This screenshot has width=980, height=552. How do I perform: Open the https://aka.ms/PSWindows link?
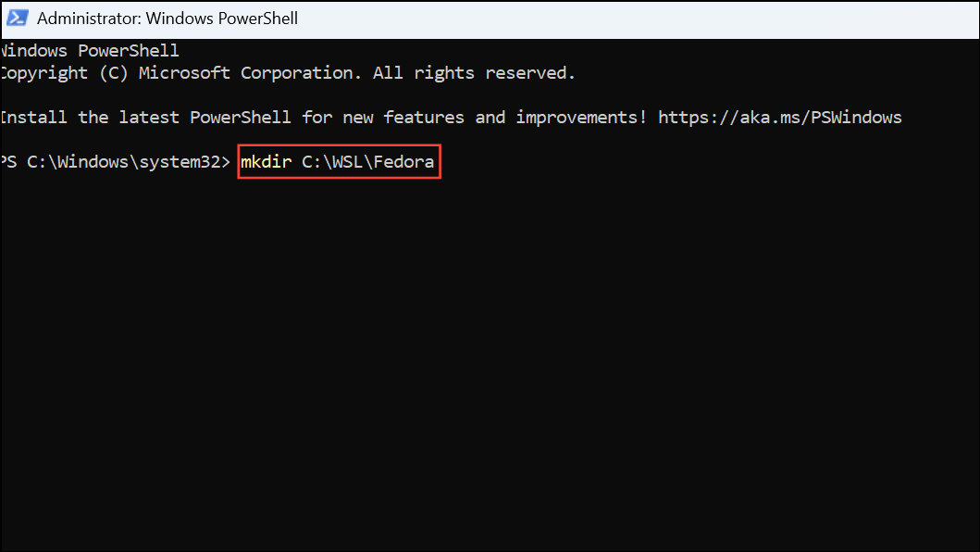click(x=779, y=117)
